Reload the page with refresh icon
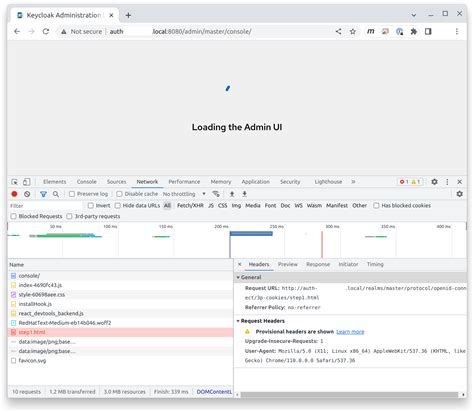This screenshot has width=474, height=412. (46, 31)
